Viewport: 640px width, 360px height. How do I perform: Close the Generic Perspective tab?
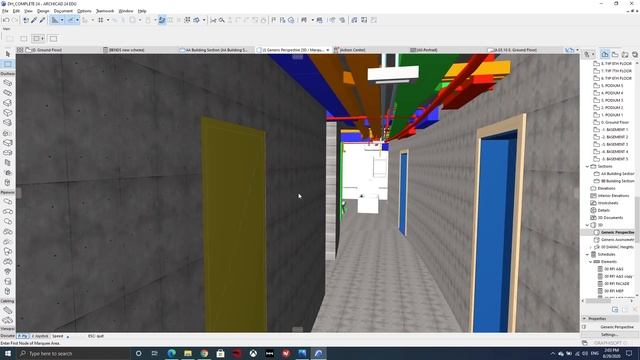[x=328, y=50]
